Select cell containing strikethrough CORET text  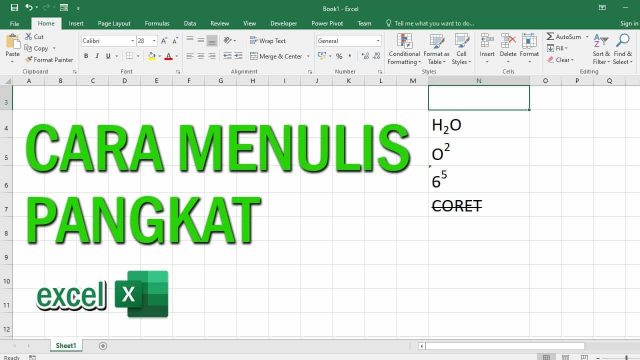[x=479, y=205]
